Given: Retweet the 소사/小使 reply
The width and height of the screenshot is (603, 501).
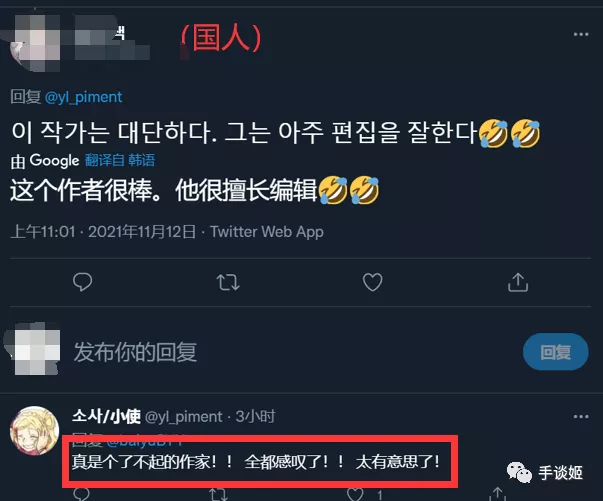Looking at the screenshot, I should (x=218, y=494).
